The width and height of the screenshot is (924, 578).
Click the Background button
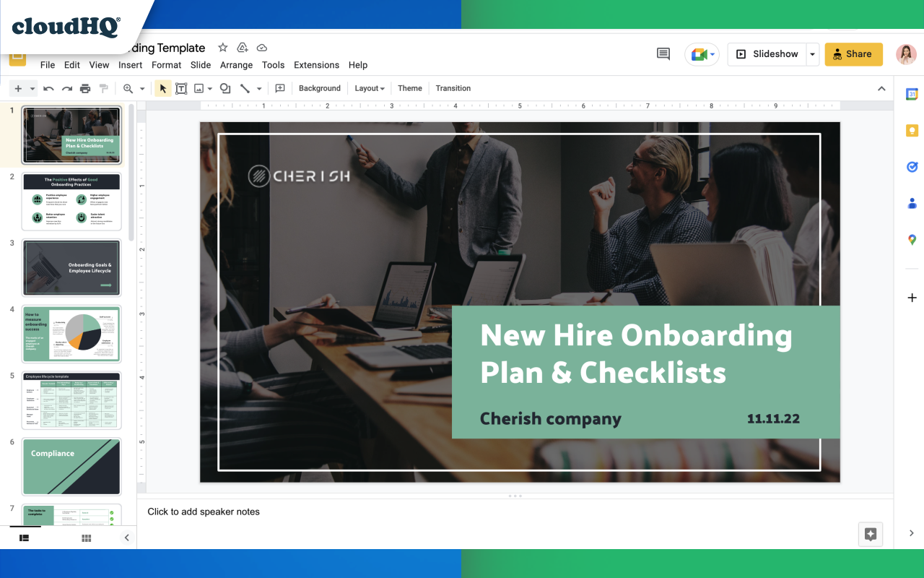point(319,88)
